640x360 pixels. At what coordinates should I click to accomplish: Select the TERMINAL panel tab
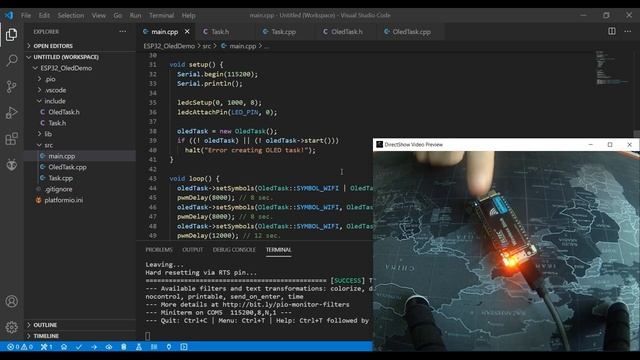(278, 249)
